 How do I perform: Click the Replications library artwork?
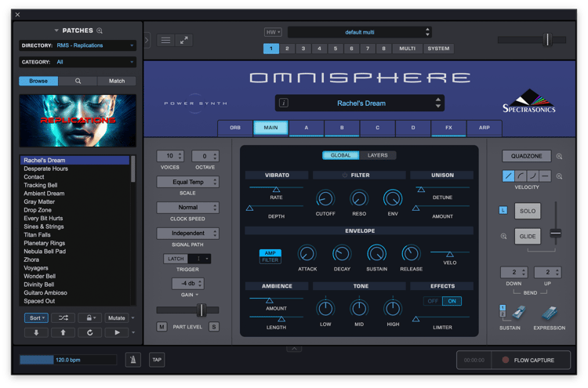[x=78, y=121]
